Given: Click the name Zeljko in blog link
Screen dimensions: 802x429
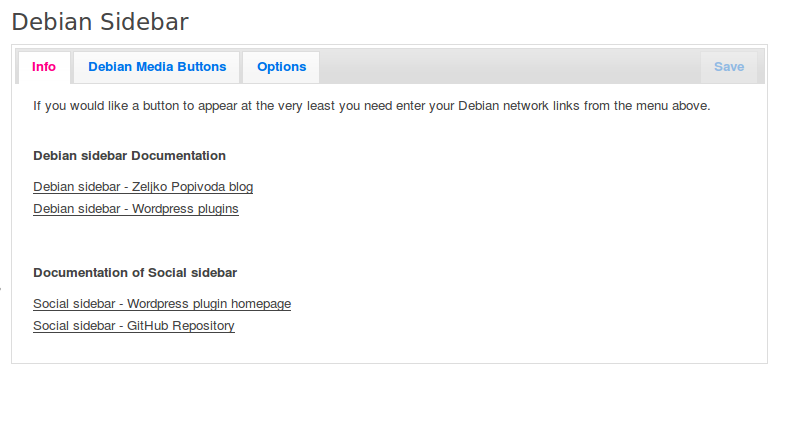Looking at the screenshot, I should click(x=150, y=187).
